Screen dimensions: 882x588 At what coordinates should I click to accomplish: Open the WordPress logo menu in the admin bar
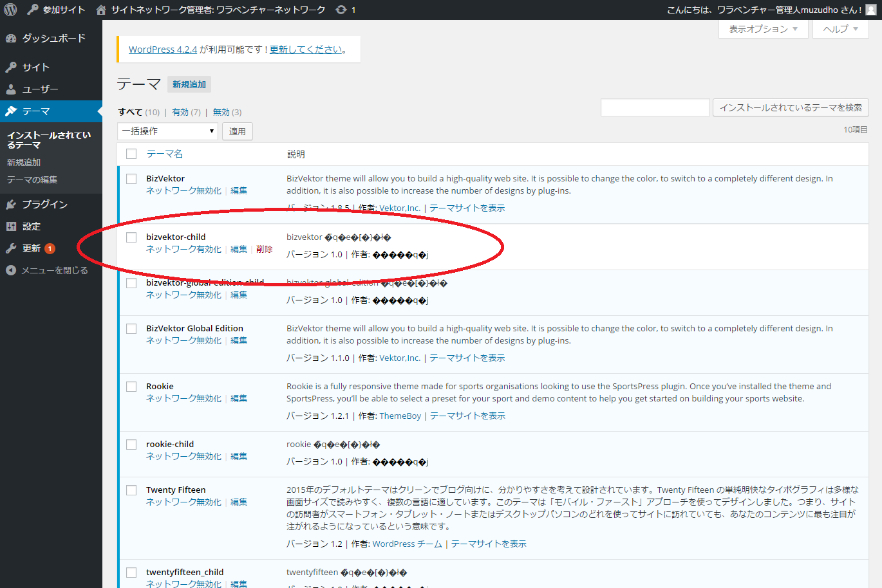10,10
